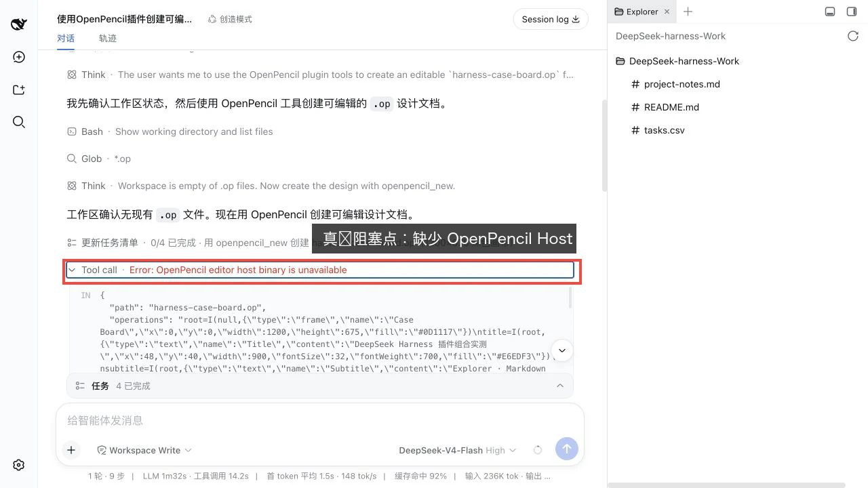Click the loading spinner next to send
The image size is (868, 488).
coord(538,450)
